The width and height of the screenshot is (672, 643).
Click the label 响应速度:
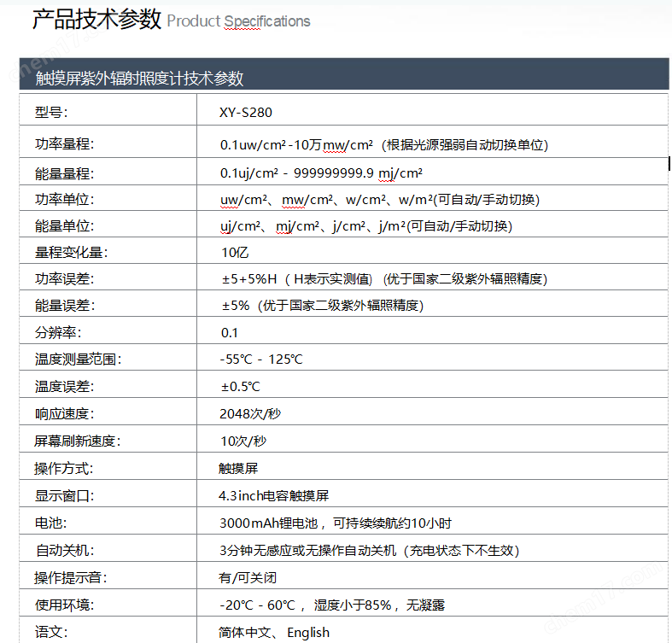[64, 413]
